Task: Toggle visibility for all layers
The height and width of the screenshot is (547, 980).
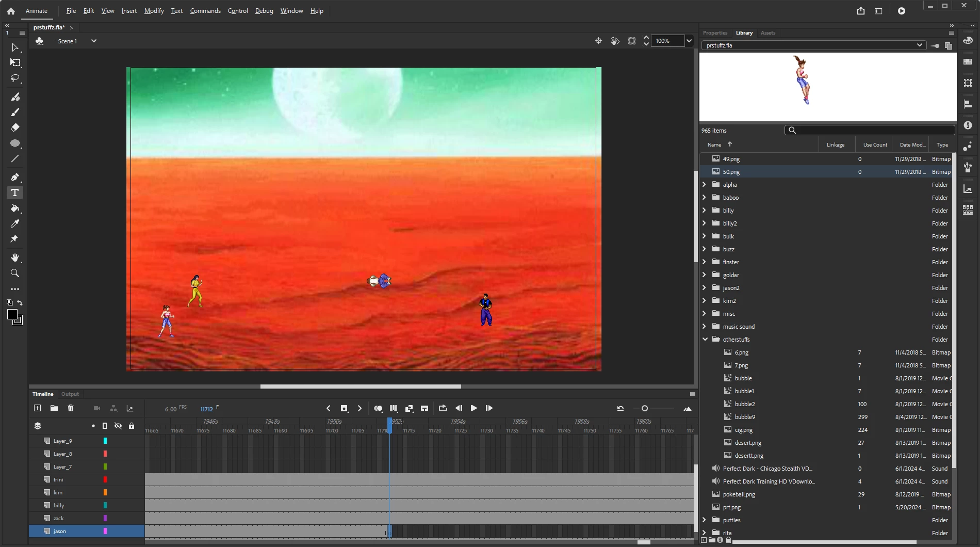Action: (118, 426)
